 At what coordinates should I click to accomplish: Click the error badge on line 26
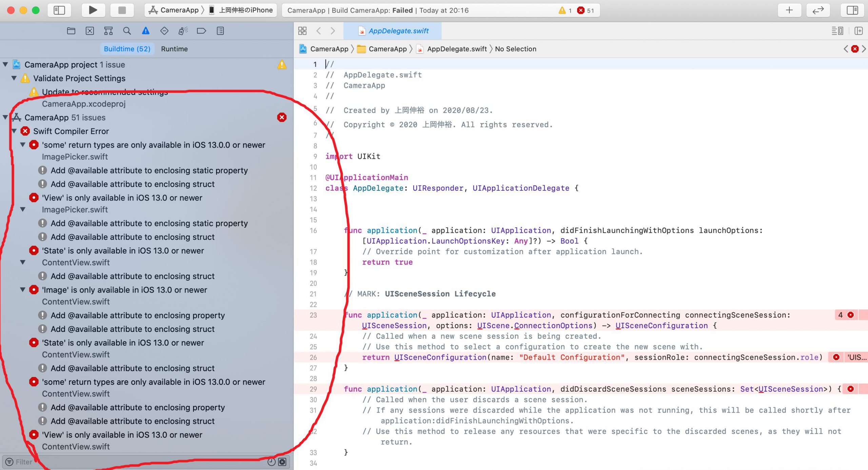[x=836, y=357]
